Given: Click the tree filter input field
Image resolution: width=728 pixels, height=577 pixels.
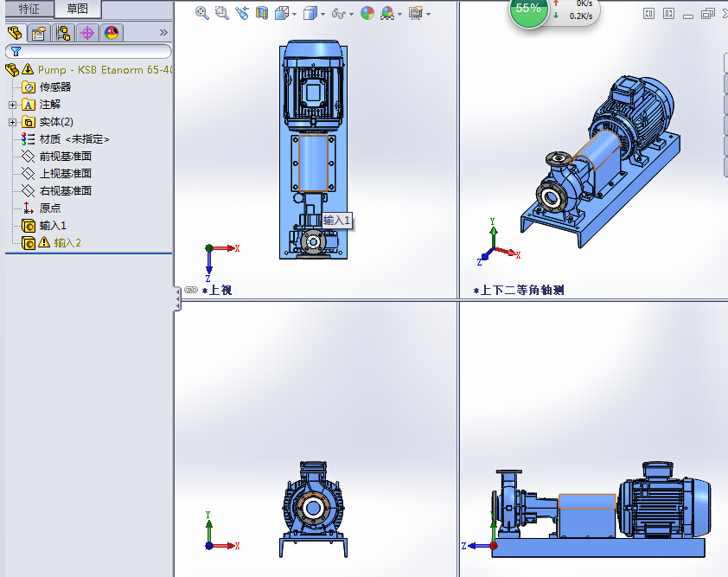Looking at the screenshot, I should tap(88, 51).
